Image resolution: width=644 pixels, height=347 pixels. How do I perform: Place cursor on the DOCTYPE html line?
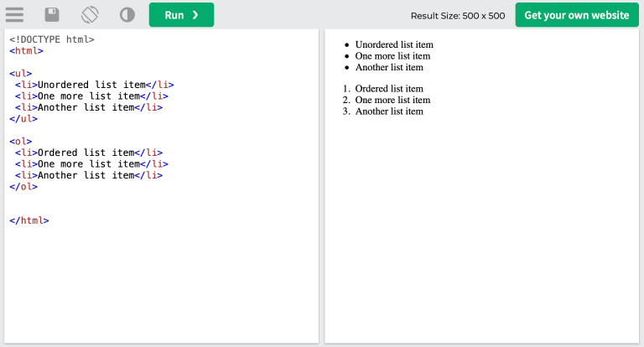click(x=52, y=39)
